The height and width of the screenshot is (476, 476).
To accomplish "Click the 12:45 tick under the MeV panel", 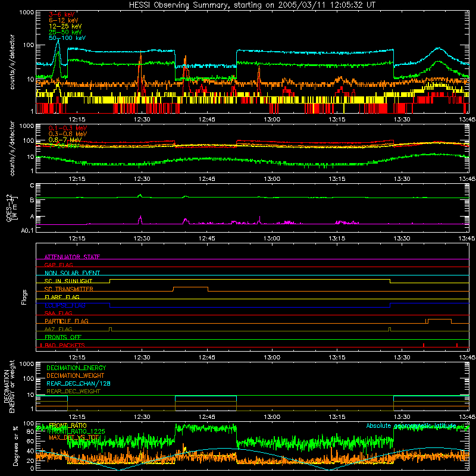I will click(207, 179).
